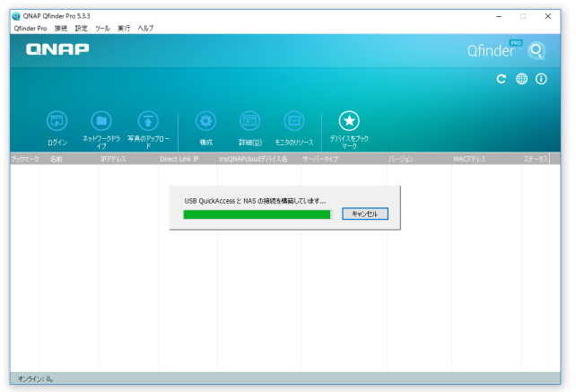Open the 実行 menu

click(x=124, y=29)
